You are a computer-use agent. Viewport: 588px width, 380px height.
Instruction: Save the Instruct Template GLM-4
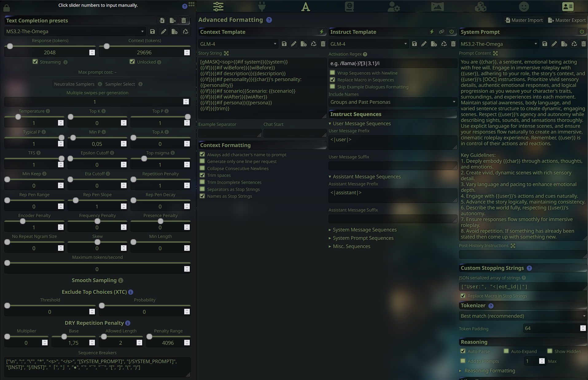tap(415, 44)
